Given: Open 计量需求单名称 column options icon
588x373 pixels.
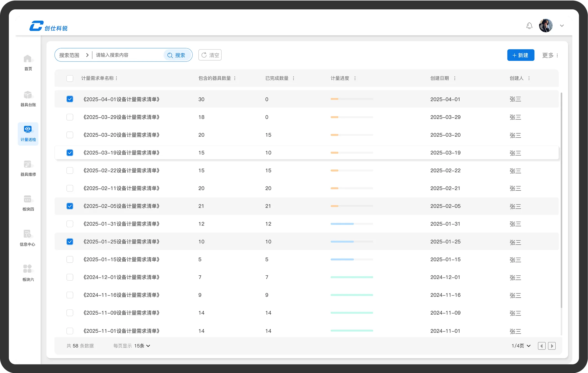Looking at the screenshot, I should (x=116, y=78).
